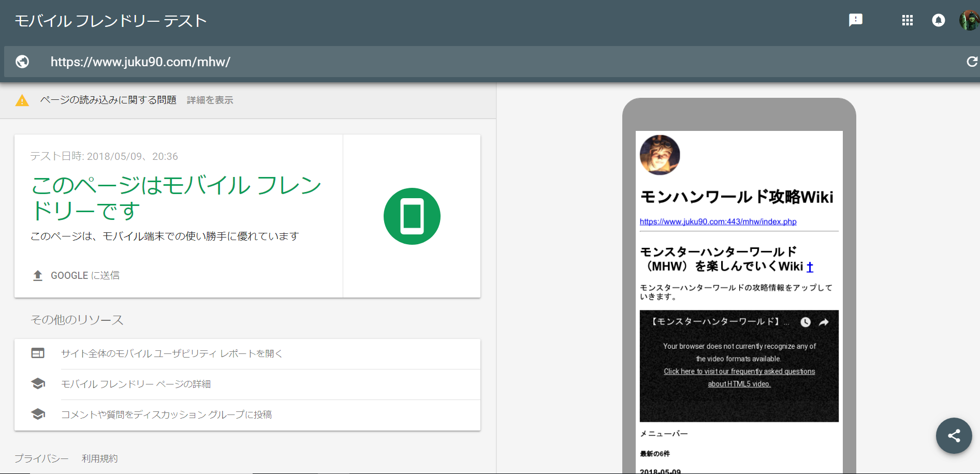Viewport: 980px width, 474px height.
Task: Click the プライバシー footer link
Action: [41, 458]
